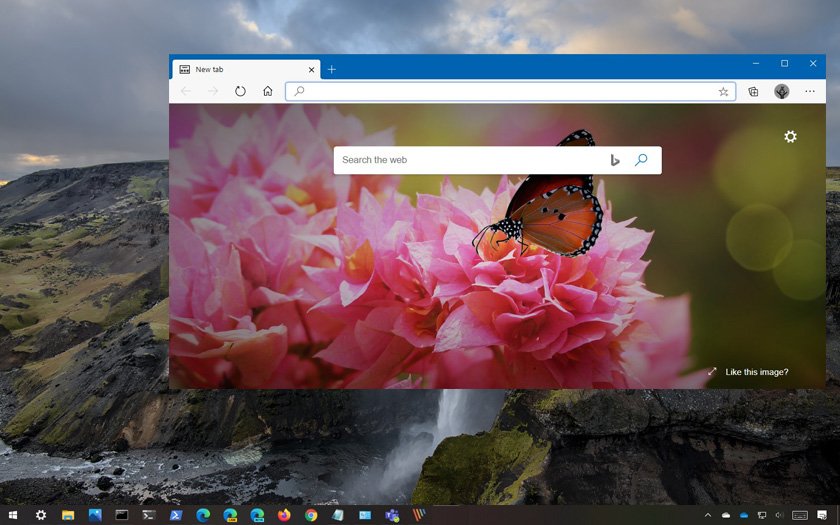Click the Refresh page icon
The width and height of the screenshot is (840, 525).
pyautogui.click(x=240, y=91)
